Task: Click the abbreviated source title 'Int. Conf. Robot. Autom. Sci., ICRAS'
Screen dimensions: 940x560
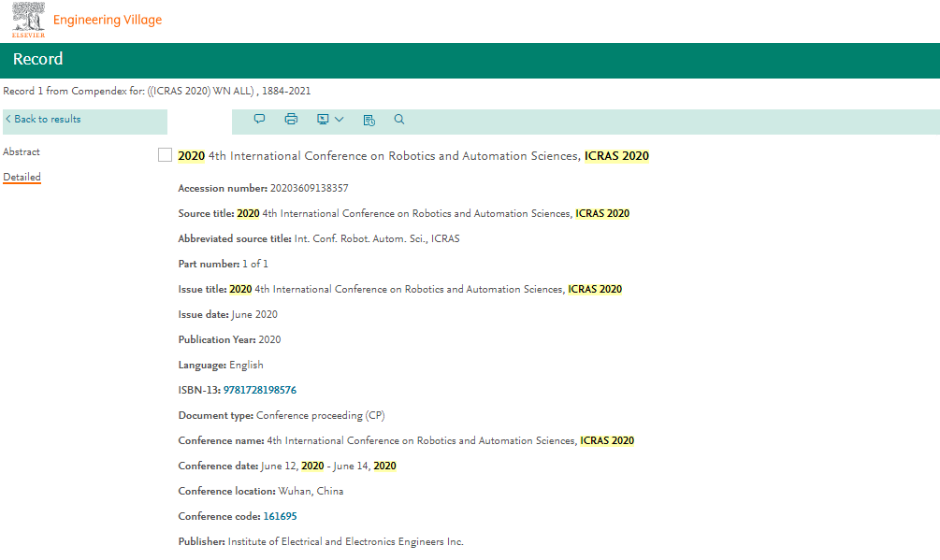Action: click(377, 238)
